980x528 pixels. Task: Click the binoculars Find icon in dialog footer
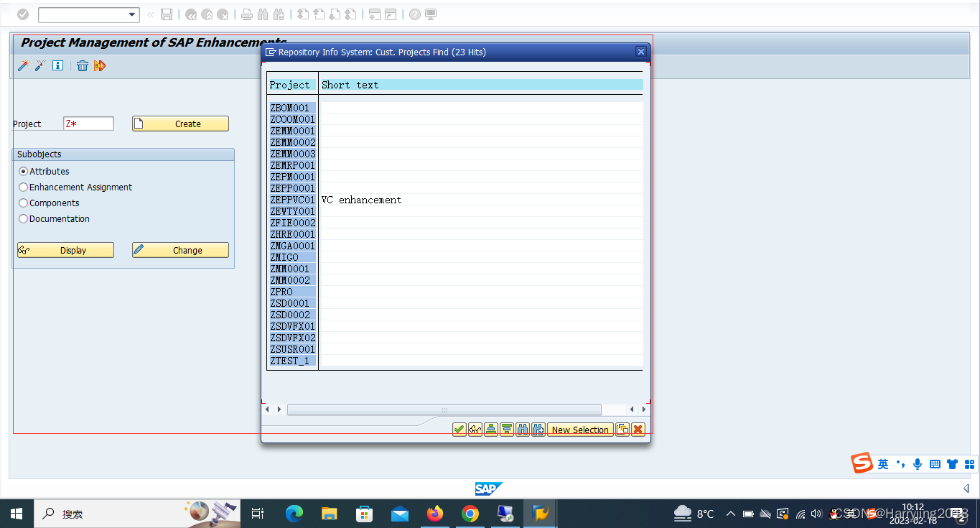(523, 430)
